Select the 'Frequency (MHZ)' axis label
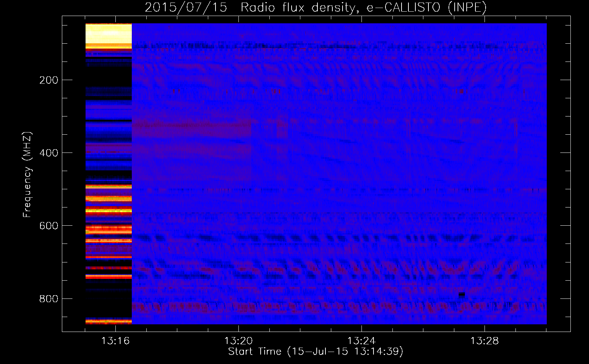 click(x=27, y=175)
